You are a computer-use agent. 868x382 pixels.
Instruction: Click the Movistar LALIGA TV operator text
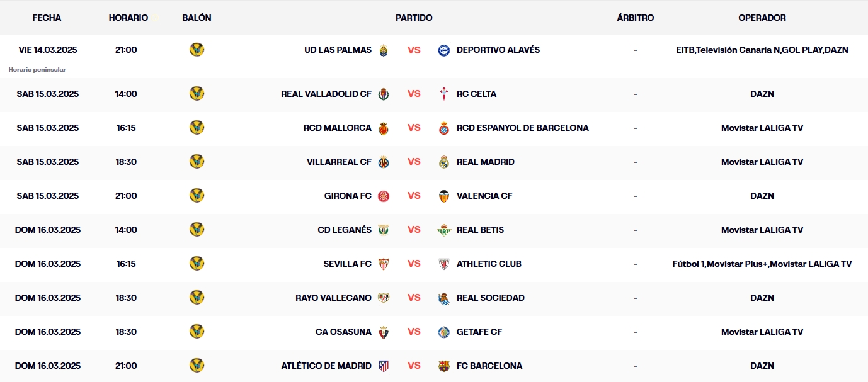click(x=762, y=128)
